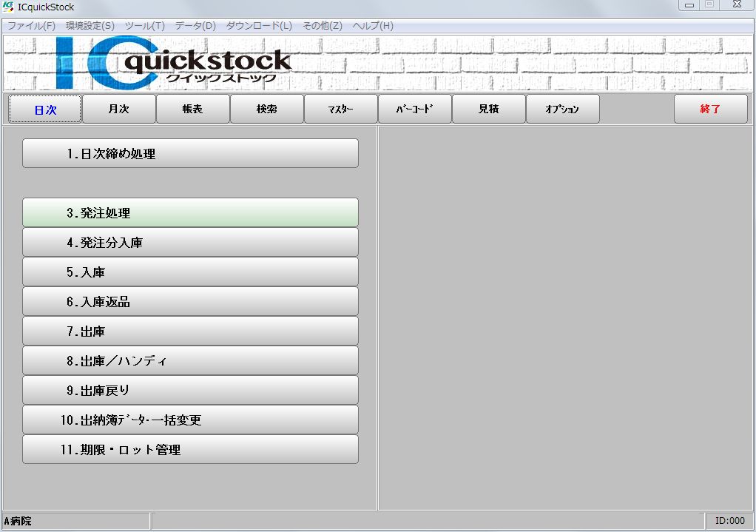Open the ダウンロード(L) menu

point(259,26)
